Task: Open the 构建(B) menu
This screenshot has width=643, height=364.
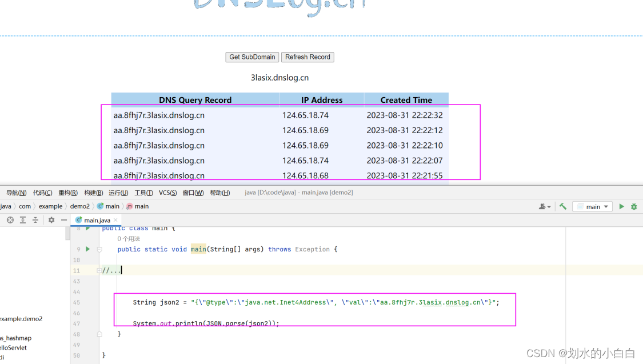Action: click(94, 193)
